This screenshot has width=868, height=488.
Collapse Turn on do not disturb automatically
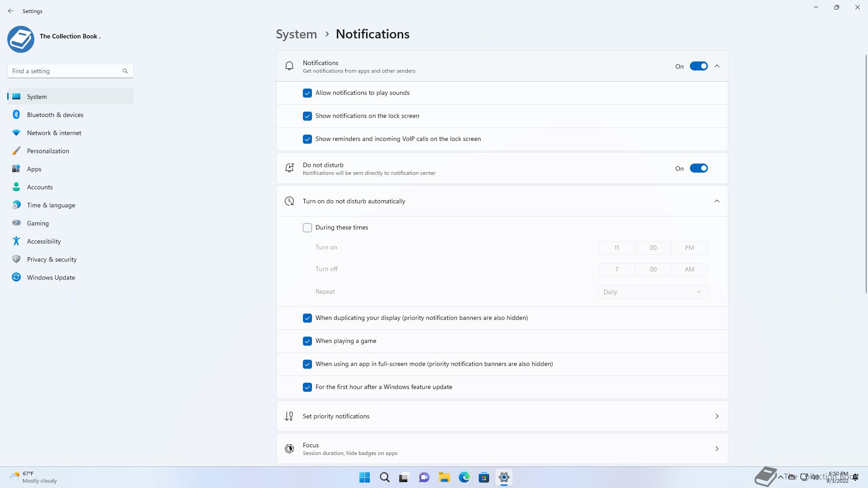coord(717,201)
